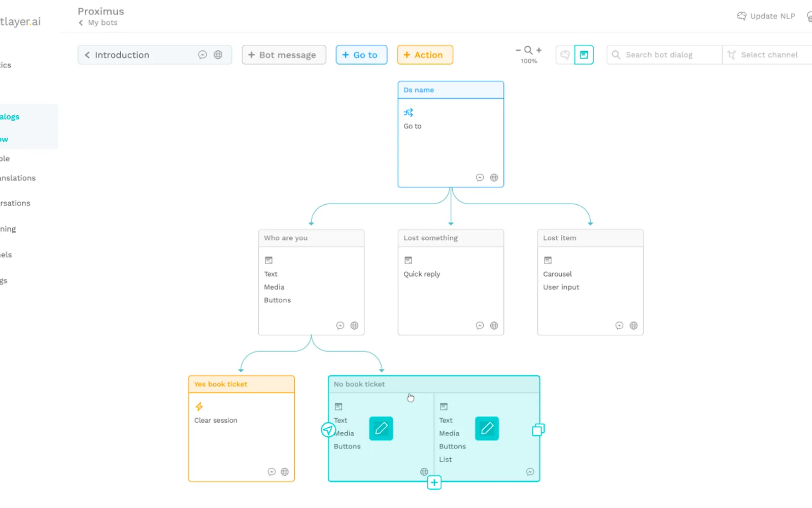The width and height of the screenshot is (812, 508).
Task: Click messenger icon in Introduction box
Action: click(202, 55)
